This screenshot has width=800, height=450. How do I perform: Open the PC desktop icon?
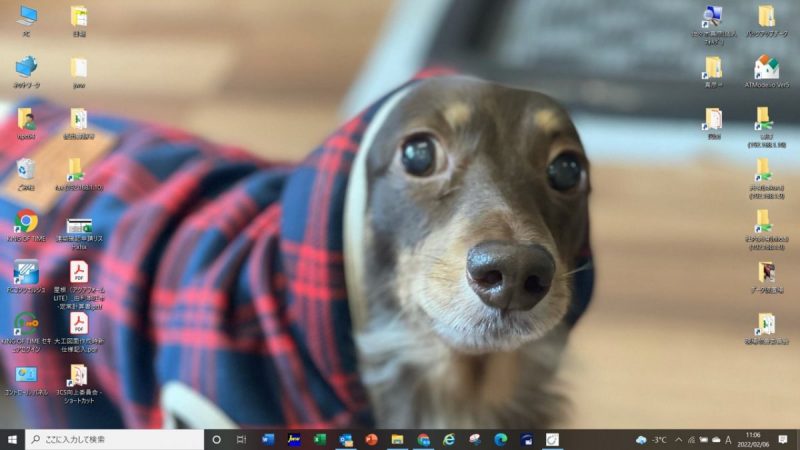[26, 20]
